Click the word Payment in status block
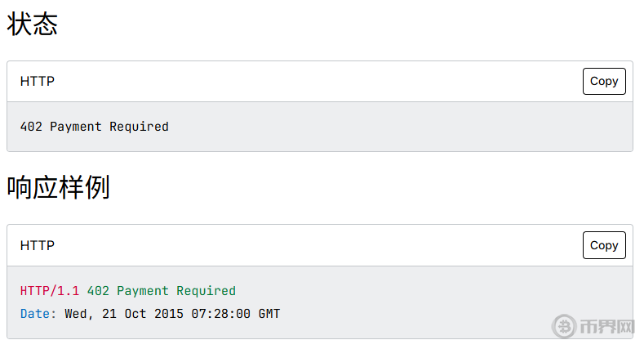Viewport: 644px width, 349px height. coord(76,127)
